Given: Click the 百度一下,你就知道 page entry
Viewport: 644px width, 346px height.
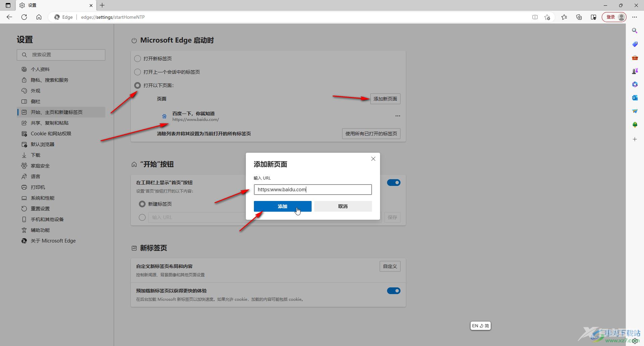Looking at the screenshot, I should [194, 116].
